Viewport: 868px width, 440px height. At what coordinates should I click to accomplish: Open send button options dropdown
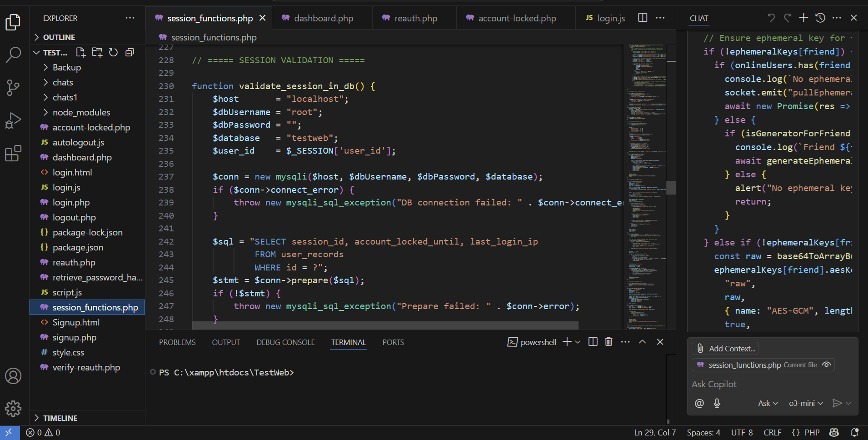tap(848, 403)
